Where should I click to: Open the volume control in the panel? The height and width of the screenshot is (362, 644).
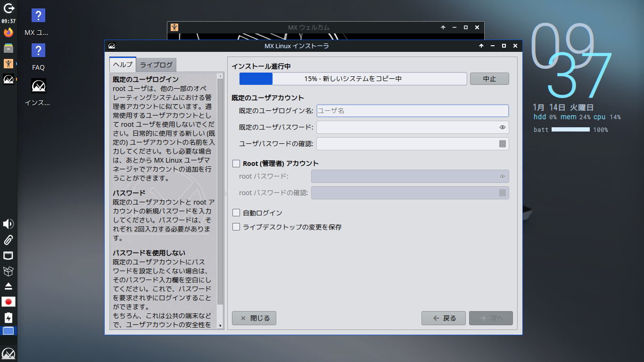8,224
